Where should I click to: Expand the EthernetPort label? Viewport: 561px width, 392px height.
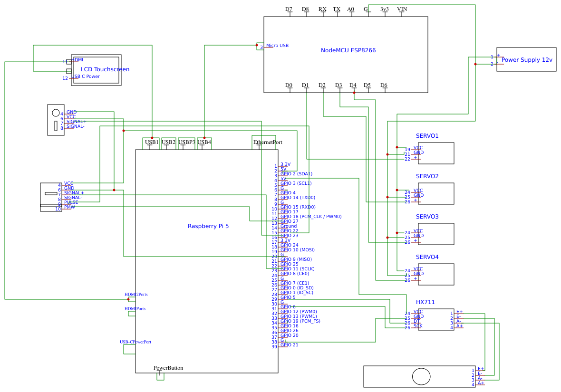coord(267,142)
